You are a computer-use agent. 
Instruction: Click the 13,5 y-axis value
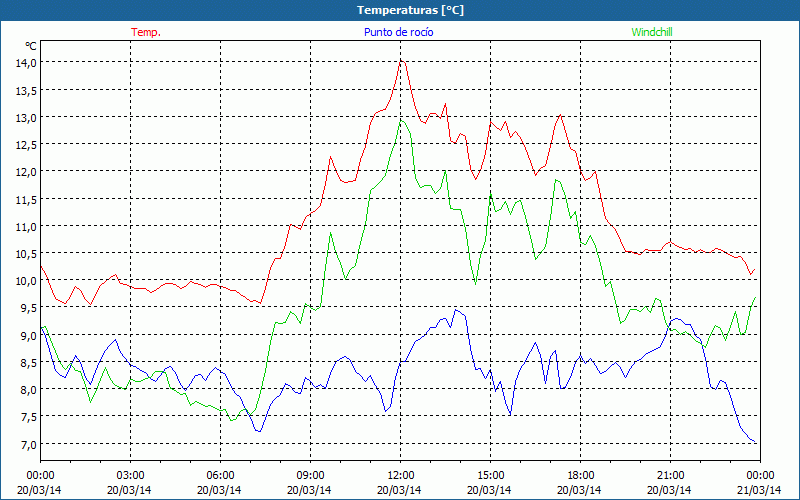tap(27, 90)
